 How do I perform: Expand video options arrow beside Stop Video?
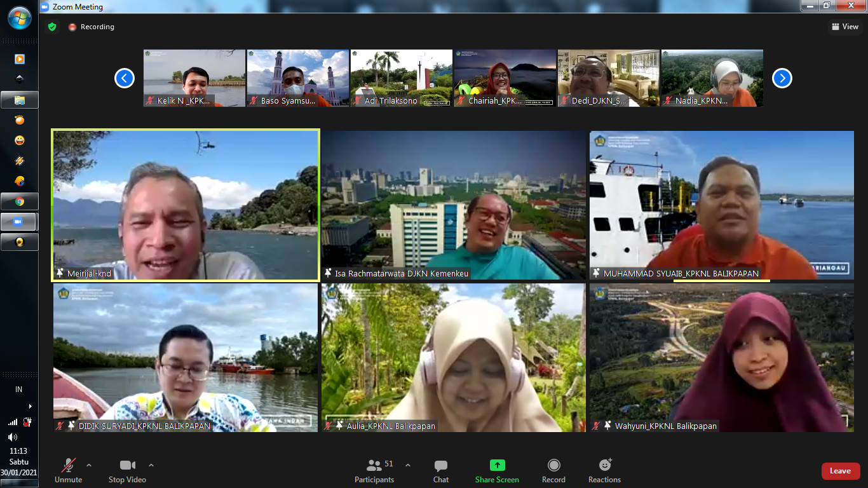click(151, 464)
